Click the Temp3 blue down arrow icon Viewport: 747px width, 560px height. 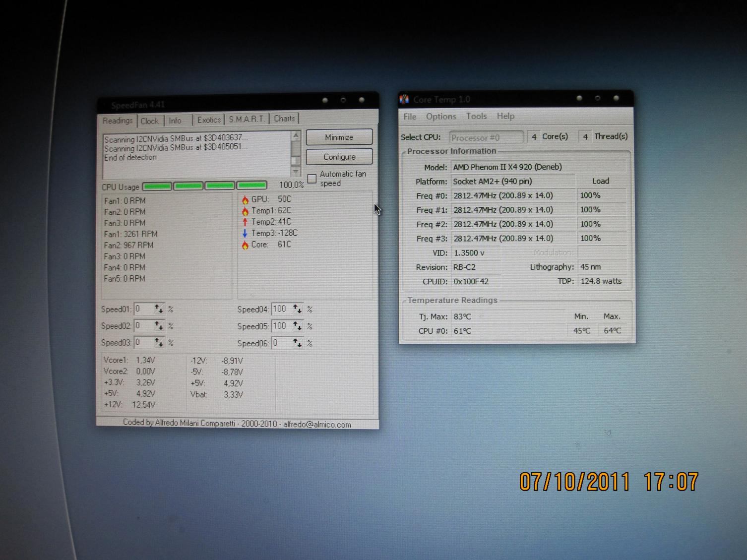245,234
